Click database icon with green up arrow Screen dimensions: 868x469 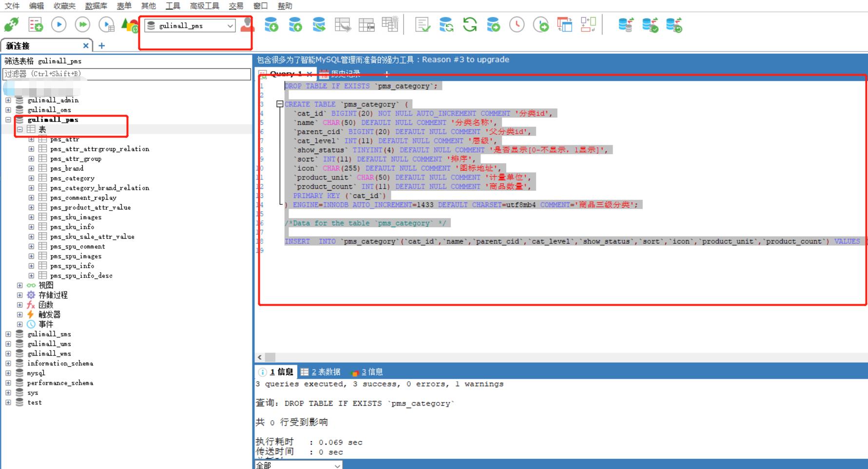[x=295, y=24]
